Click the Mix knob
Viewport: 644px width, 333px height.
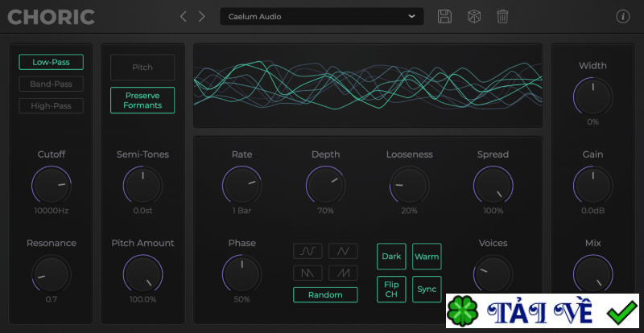(593, 273)
